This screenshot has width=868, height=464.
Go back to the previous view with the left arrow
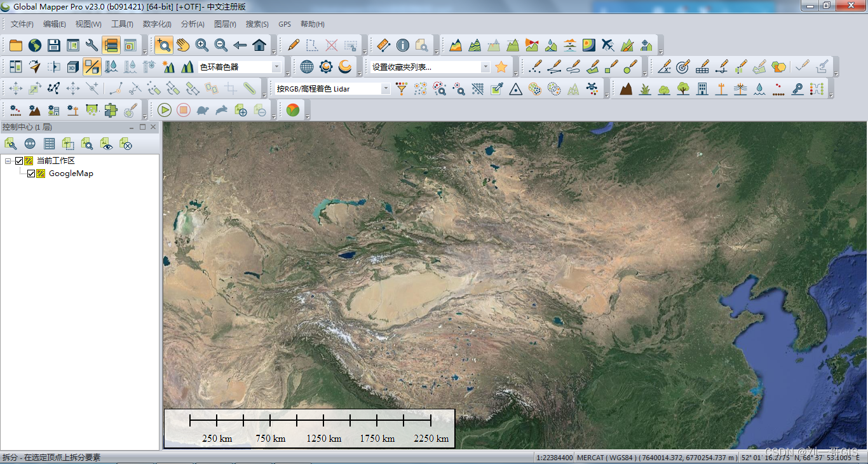240,45
